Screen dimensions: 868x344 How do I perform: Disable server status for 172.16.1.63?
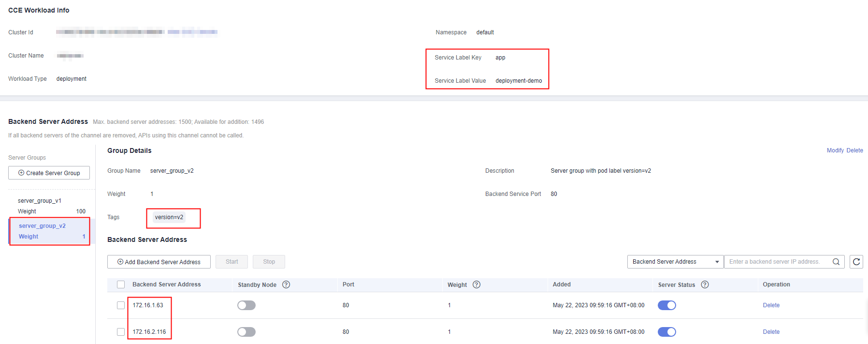tap(667, 305)
